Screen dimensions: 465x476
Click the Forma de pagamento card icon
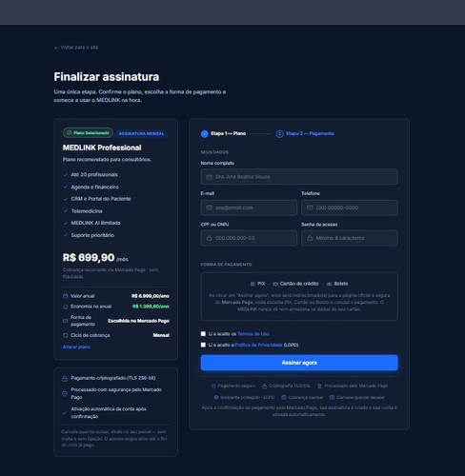pyautogui.click(x=66, y=321)
